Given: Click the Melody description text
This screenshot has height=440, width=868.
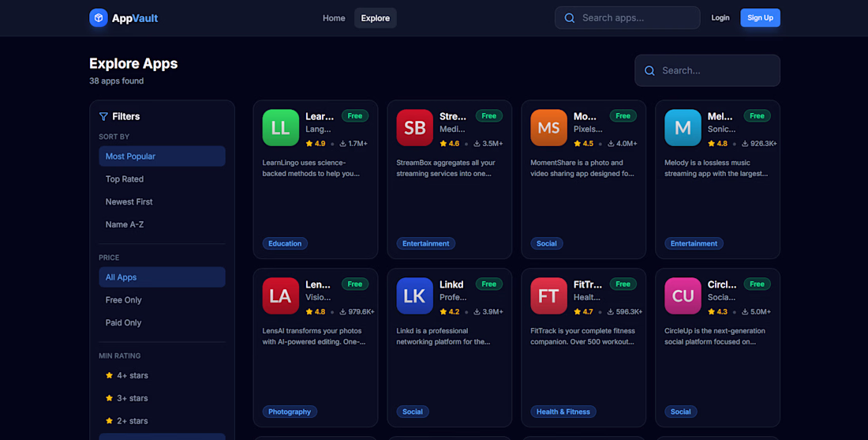Looking at the screenshot, I should pos(716,168).
